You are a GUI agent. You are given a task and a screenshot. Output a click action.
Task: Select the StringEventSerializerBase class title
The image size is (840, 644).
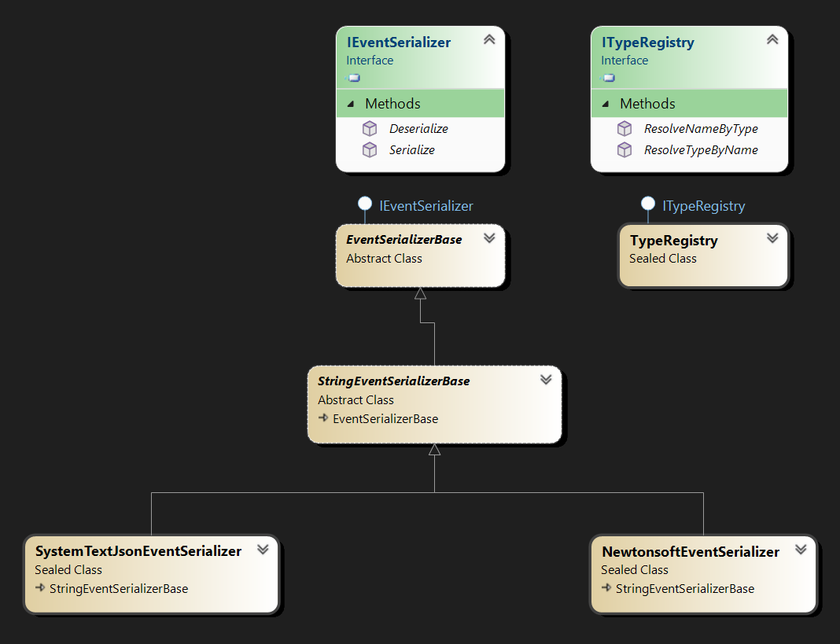[394, 381]
